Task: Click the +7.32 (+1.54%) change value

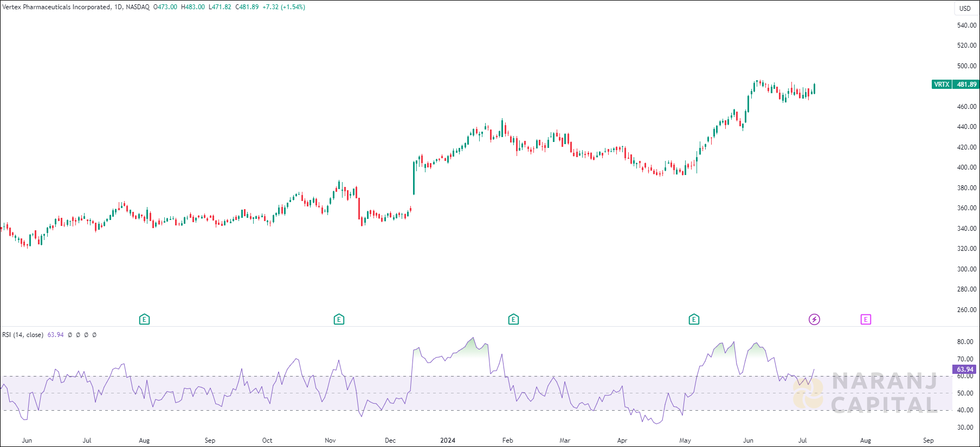Action: 283,7
